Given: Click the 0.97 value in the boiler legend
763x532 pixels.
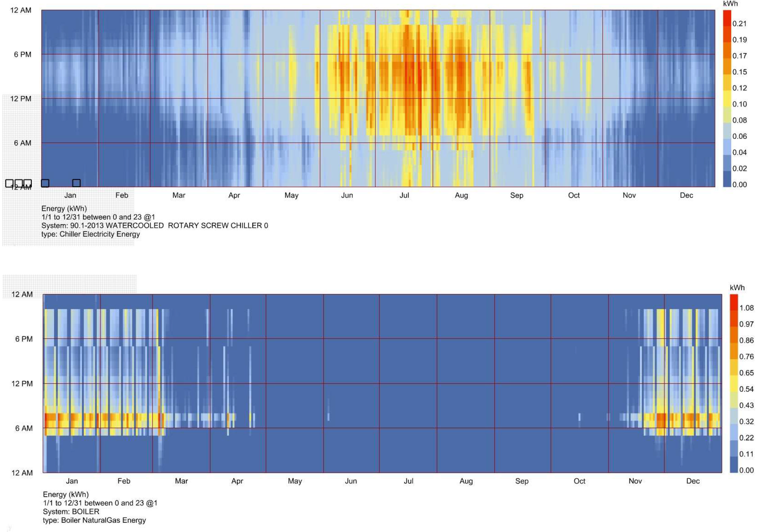Looking at the screenshot, I should tap(746, 324).
